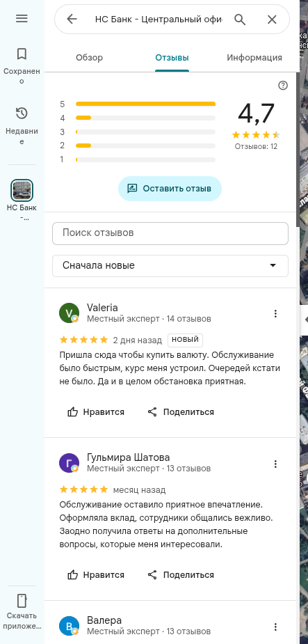
Task: Select the НС Банк thumbnail in sidebar
Action: pyautogui.click(x=22, y=190)
